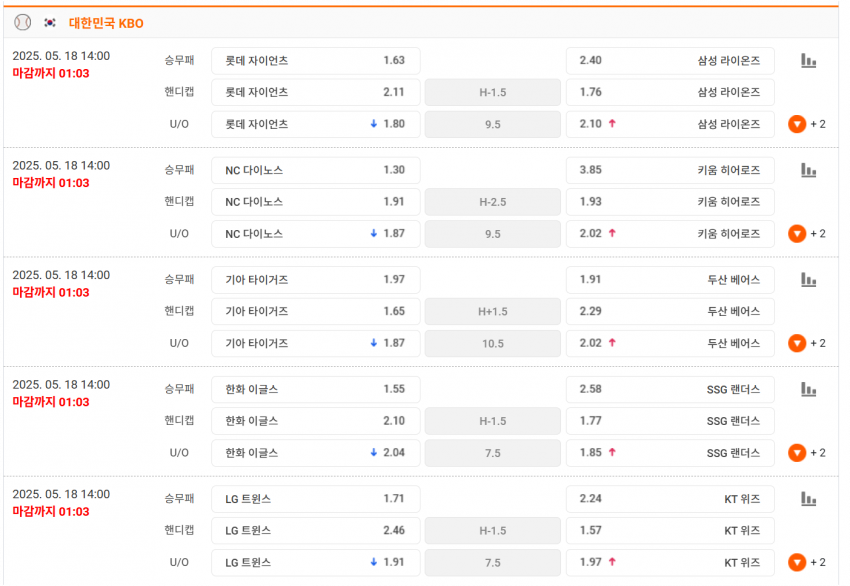
Task: Click 10.5 over/under line in Kia match
Action: pos(493,343)
